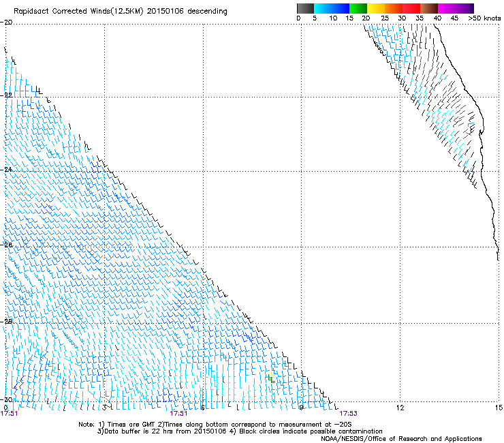Image resolution: width=504 pixels, height=443 pixels.
Task: Click the latitude axis label '-26'
Action: 6,245
